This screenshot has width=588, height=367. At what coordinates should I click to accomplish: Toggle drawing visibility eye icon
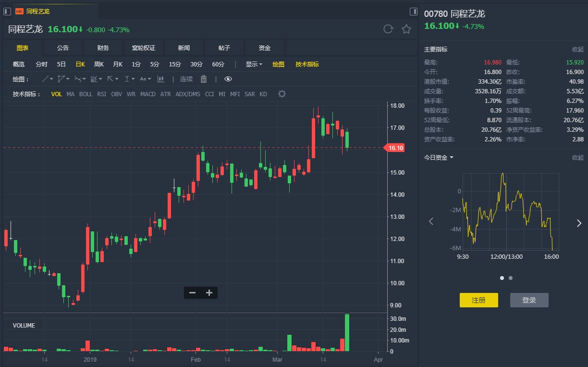tap(228, 79)
